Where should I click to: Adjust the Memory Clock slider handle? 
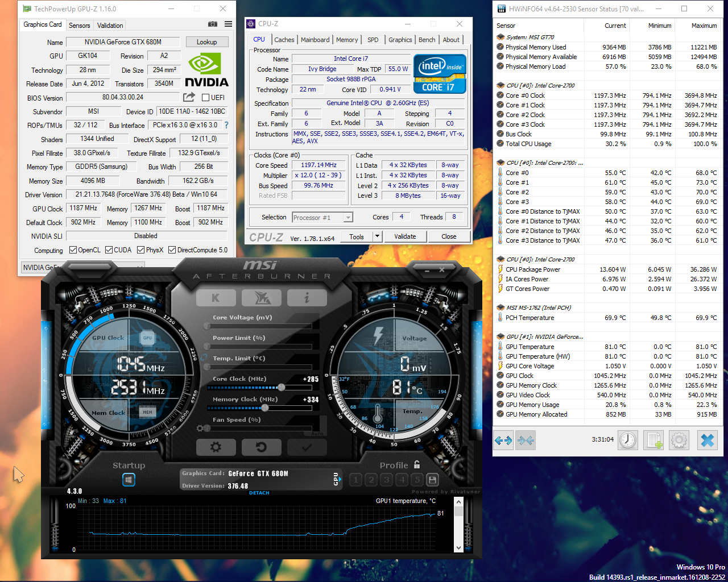pos(265,408)
